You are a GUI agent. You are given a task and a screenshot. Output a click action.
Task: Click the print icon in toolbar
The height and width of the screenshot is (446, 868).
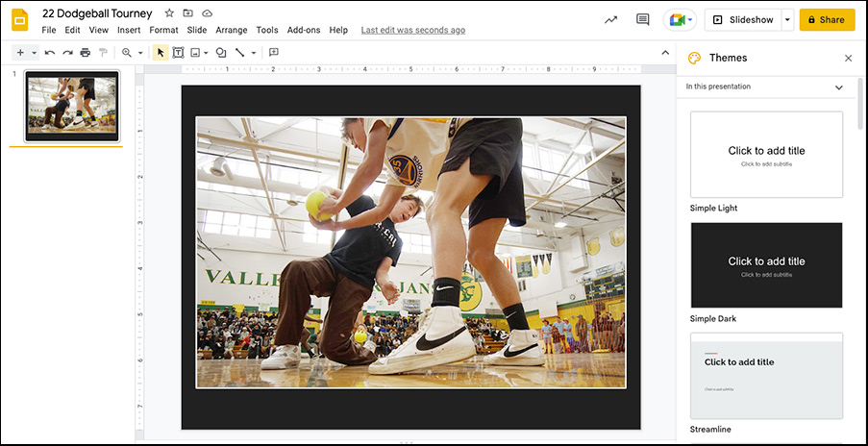pos(86,53)
